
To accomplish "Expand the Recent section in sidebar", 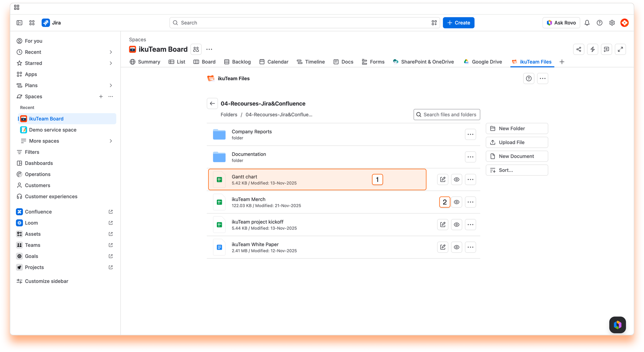I will [111, 52].
